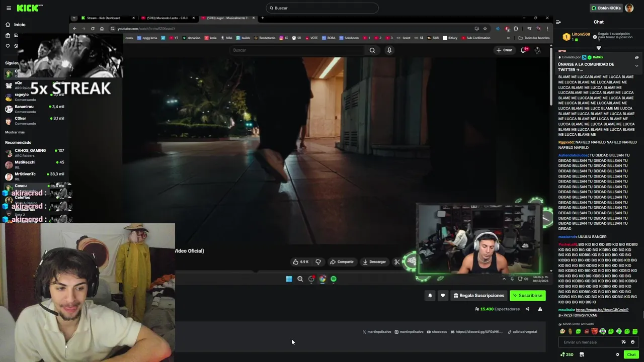Open xQc channel in sidebar

[x=34, y=85]
